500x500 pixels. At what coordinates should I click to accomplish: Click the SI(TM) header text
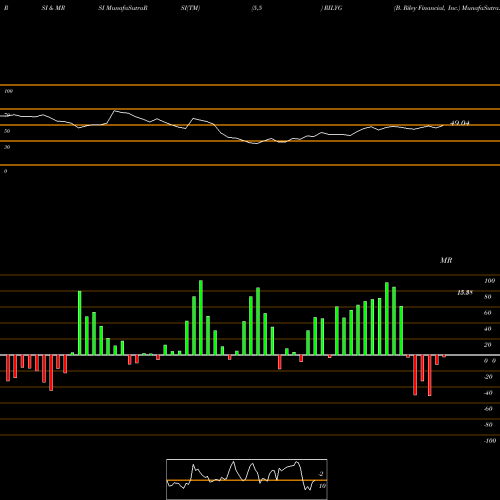(x=190, y=8)
